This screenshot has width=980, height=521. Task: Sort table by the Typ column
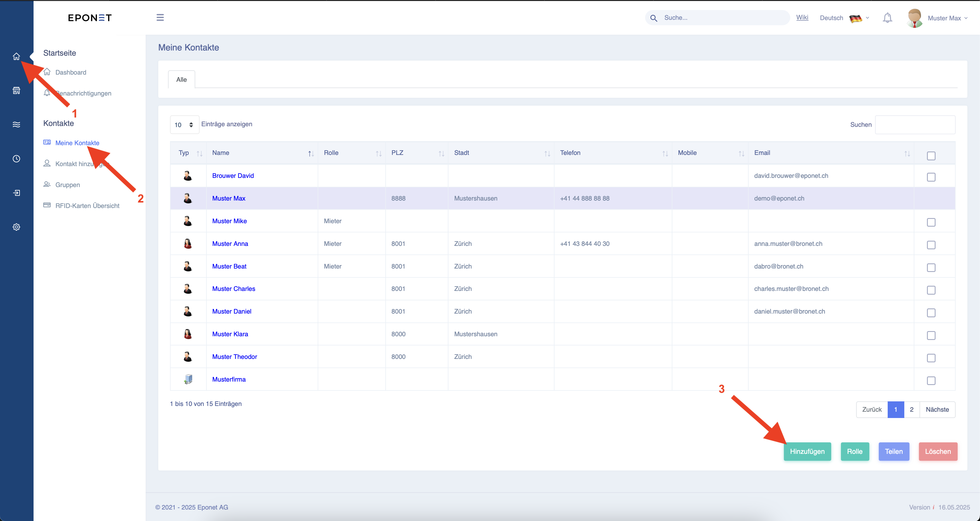coord(188,153)
